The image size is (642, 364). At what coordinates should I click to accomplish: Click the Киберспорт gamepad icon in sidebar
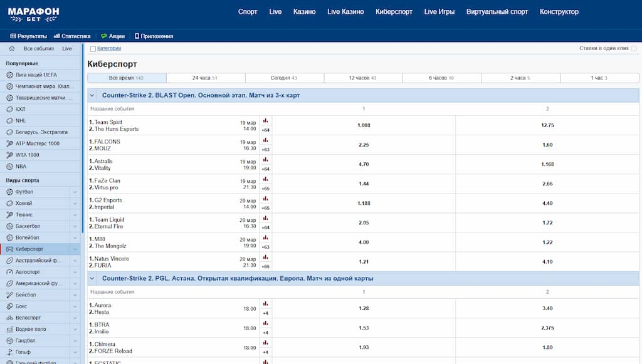point(9,249)
